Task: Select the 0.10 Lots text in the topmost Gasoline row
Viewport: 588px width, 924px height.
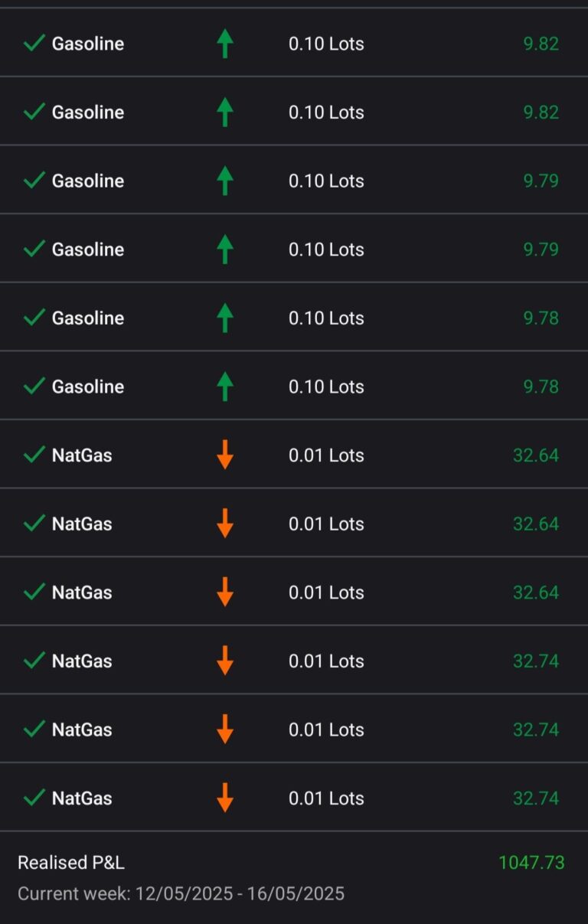Action: (x=326, y=44)
